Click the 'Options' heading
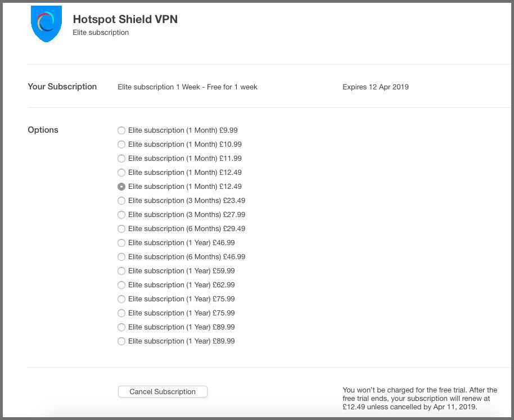Screen dimensions: 514x420 point(43,130)
